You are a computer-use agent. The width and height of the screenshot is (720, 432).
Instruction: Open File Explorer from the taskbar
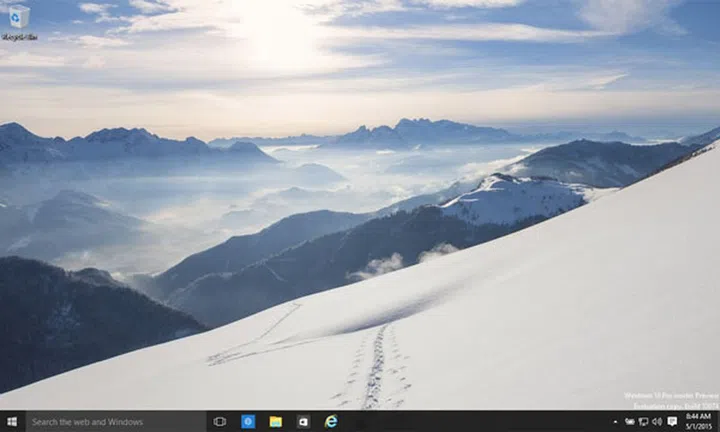point(275,422)
